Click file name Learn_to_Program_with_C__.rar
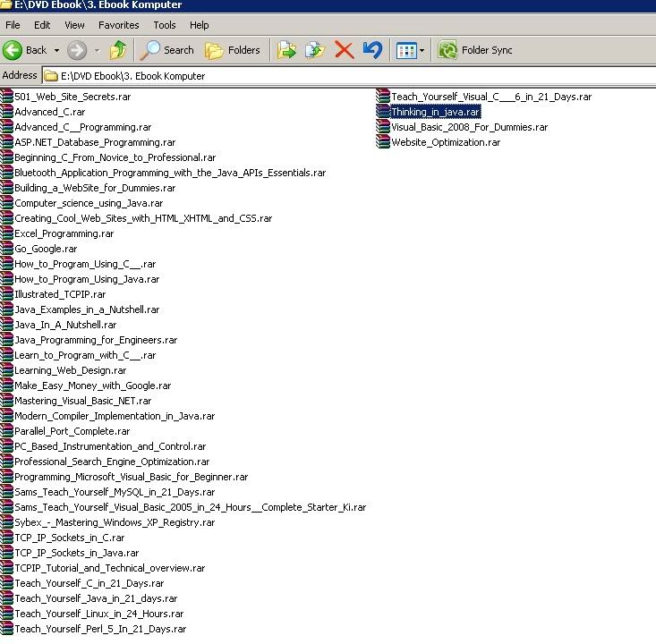 coord(85,355)
